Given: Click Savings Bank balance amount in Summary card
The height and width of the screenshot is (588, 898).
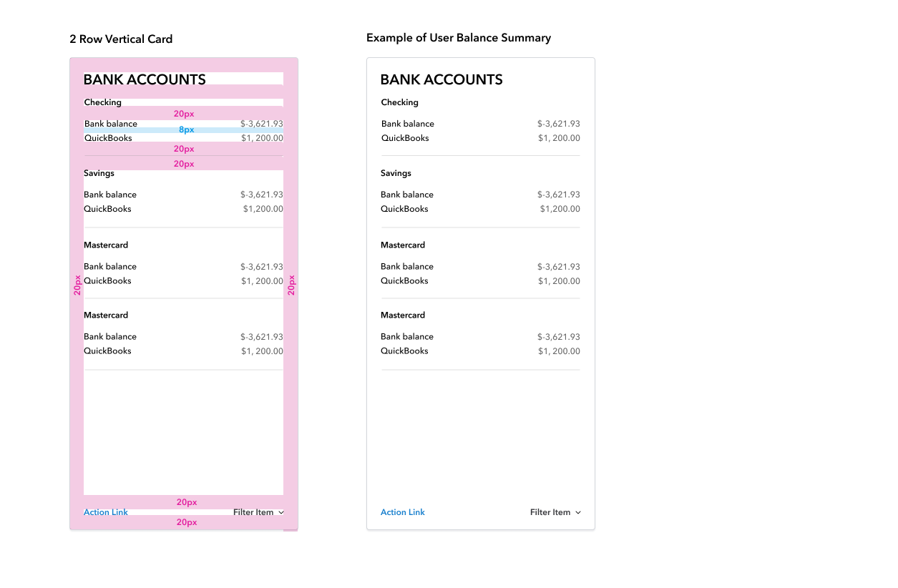Looking at the screenshot, I should click(x=559, y=195).
